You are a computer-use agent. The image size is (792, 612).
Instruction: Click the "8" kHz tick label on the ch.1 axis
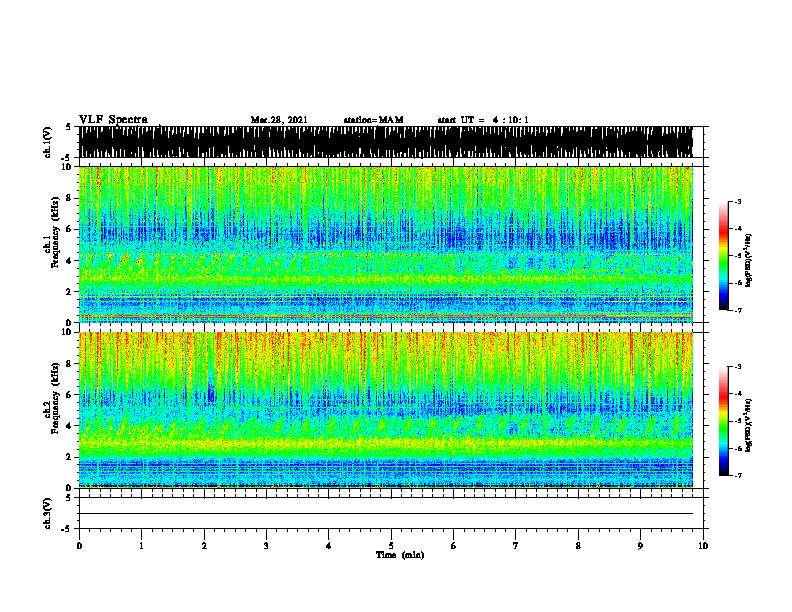point(70,198)
